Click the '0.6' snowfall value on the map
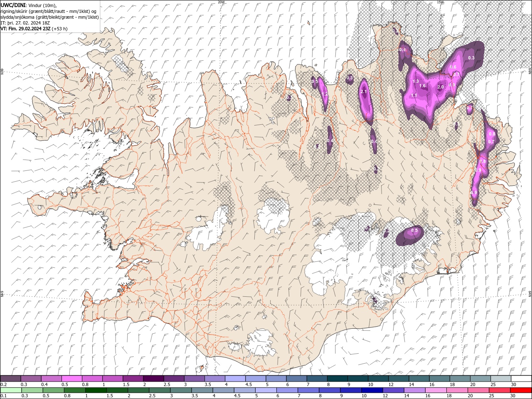 pyautogui.click(x=453, y=67)
